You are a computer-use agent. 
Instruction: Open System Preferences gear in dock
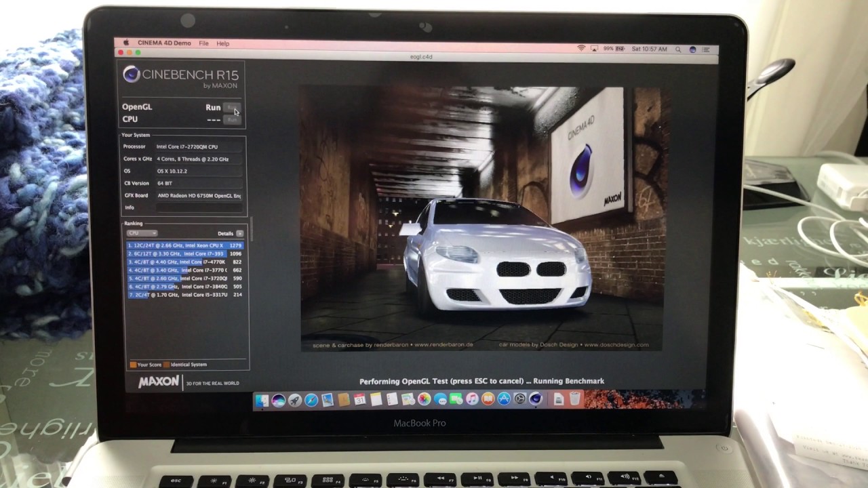click(520, 400)
